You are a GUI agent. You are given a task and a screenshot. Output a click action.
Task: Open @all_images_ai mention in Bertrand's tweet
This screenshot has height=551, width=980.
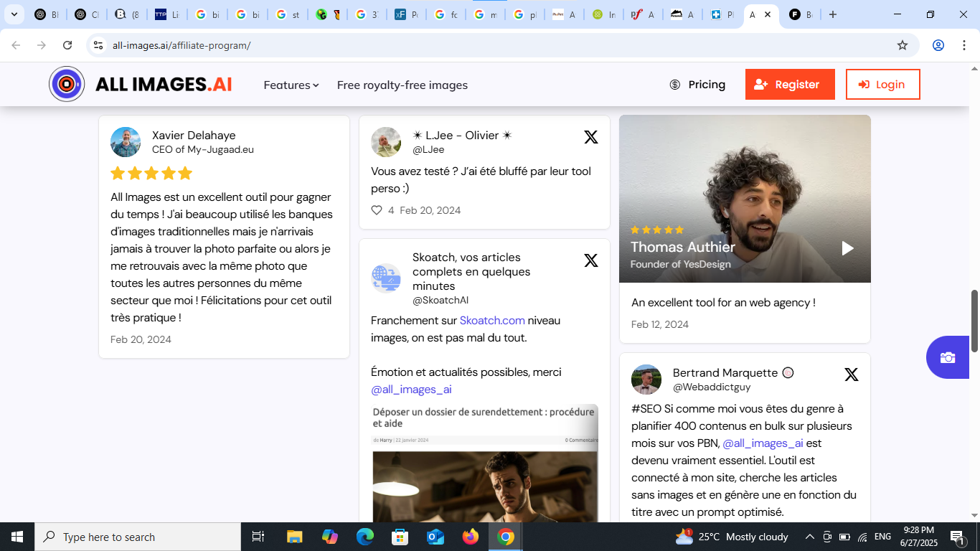[763, 443]
